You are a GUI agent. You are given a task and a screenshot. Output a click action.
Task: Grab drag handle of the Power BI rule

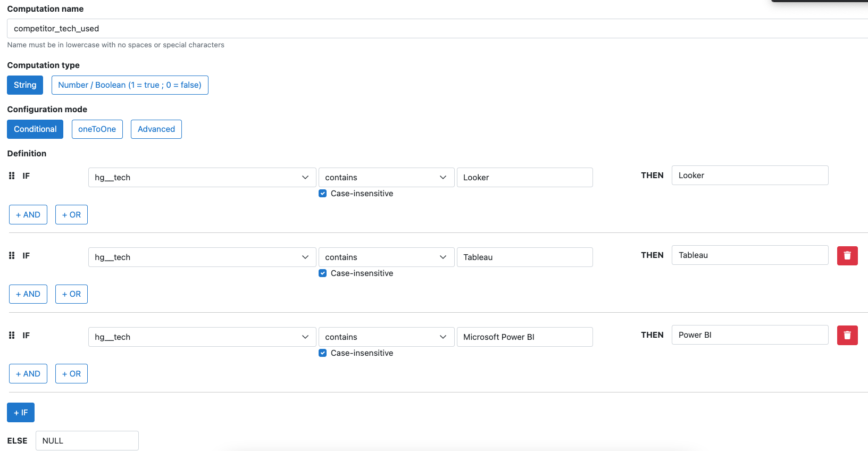pyautogui.click(x=12, y=335)
